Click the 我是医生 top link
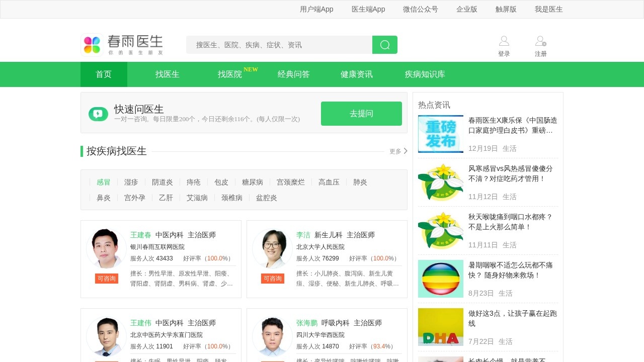The width and height of the screenshot is (644, 362). [x=548, y=9]
